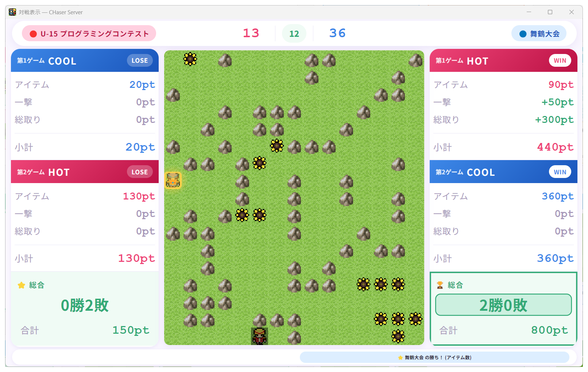Screen dimensions: 588x372
Task: Click the CHaser Server app icon in the title bar
Action: pyautogui.click(x=12, y=12)
